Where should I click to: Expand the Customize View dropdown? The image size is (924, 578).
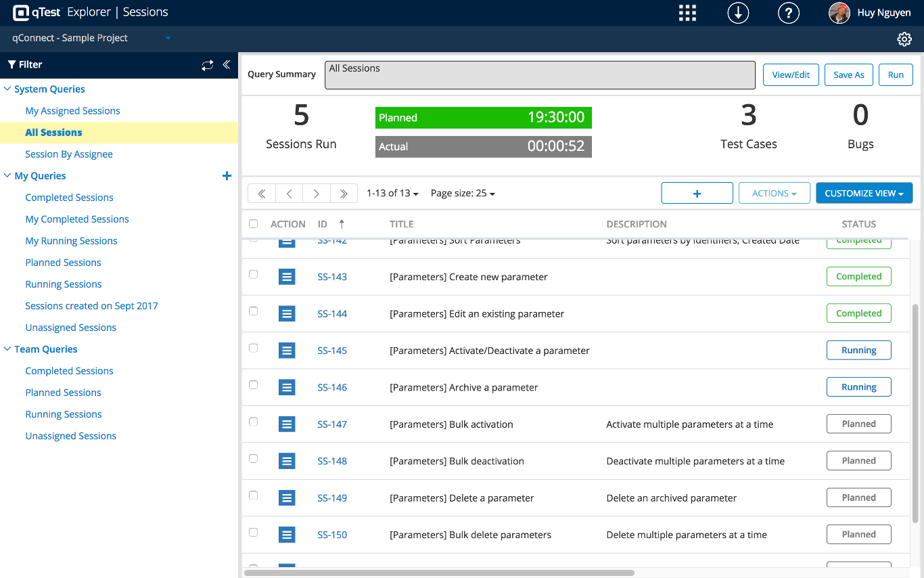[864, 194]
